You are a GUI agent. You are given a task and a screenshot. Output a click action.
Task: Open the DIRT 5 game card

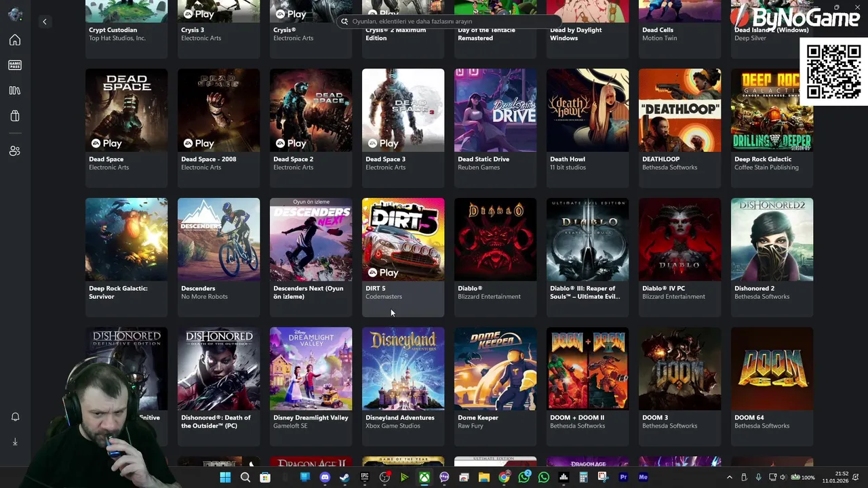[x=403, y=257]
